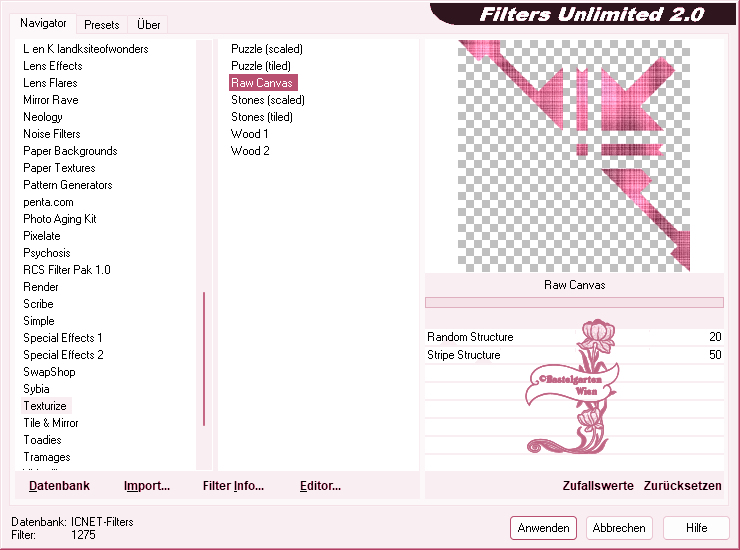Viewport: 740px width, 550px height.
Task: Open Hilfe help button
Action: (697, 528)
